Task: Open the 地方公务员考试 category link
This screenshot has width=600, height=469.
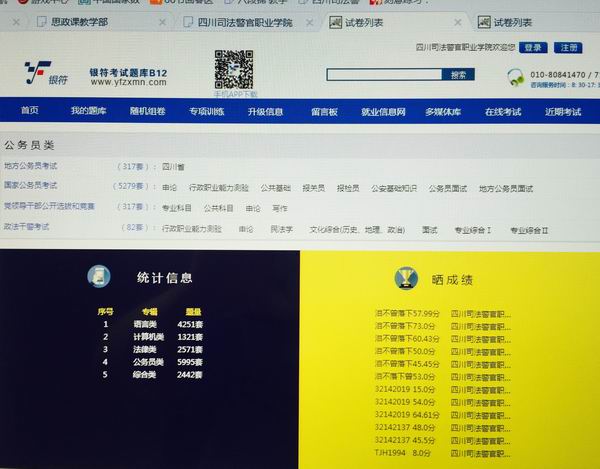Action: point(31,166)
